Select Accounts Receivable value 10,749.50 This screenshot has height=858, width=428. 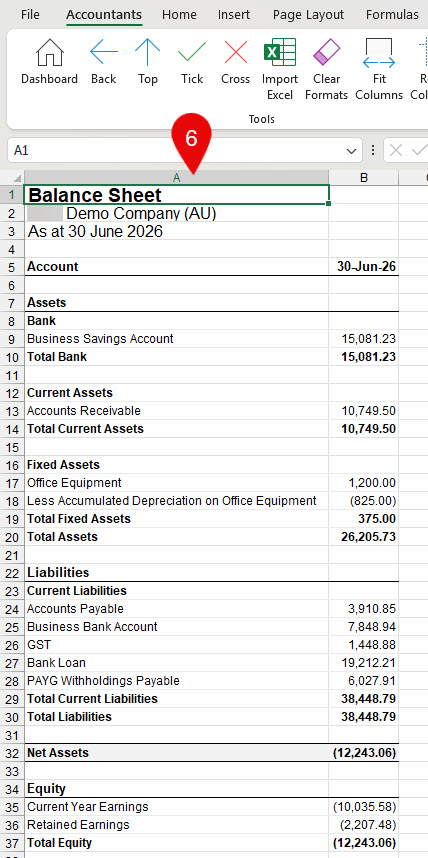point(363,410)
